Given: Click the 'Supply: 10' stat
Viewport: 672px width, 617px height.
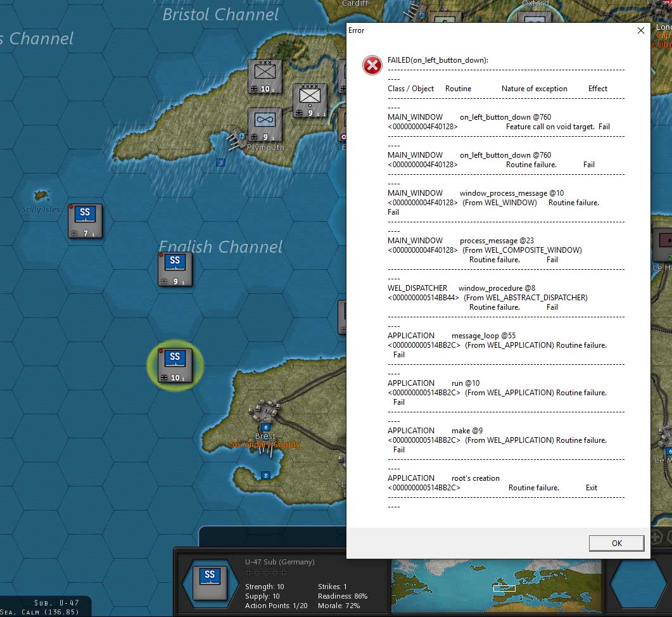Looking at the screenshot, I should (262, 596).
